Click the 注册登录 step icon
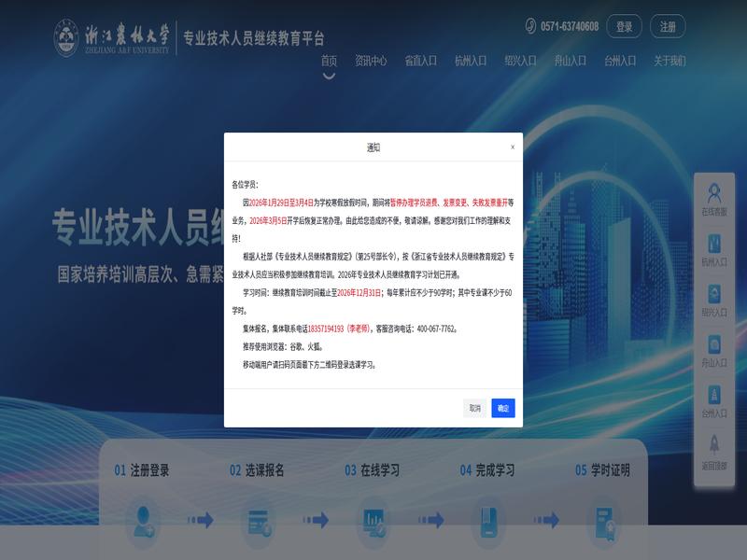This screenshot has height=560, width=747. [143, 517]
